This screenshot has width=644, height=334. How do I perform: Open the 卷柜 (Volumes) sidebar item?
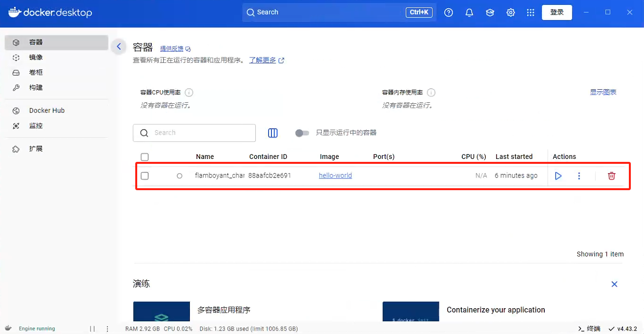coord(56,73)
